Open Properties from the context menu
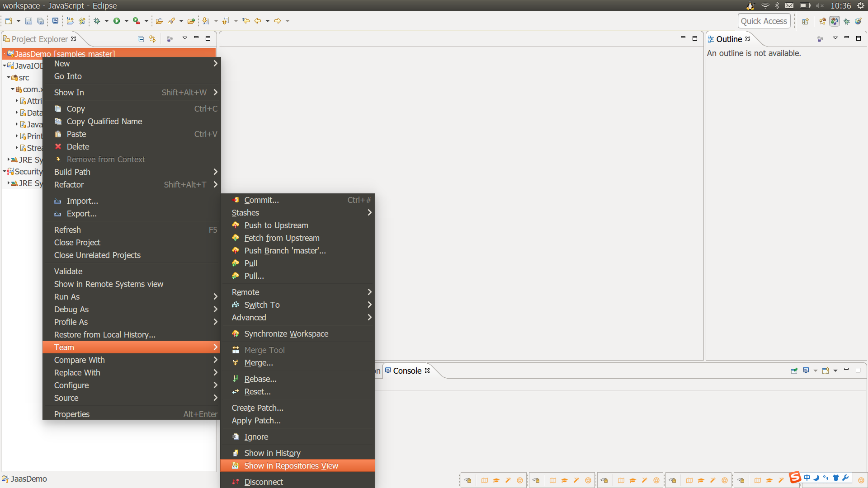This screenshot has width=868, height=488. (132, 414)
